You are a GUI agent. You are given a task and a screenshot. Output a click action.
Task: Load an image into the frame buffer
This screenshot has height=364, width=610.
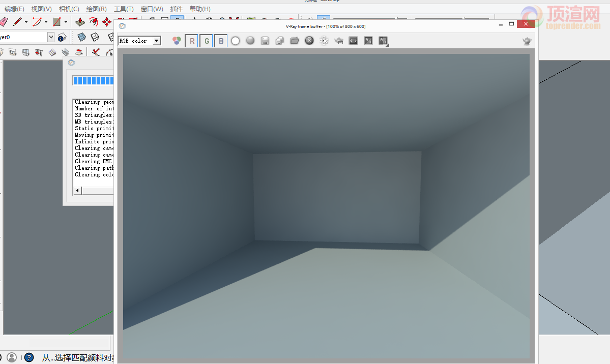[x=295, y=41]
